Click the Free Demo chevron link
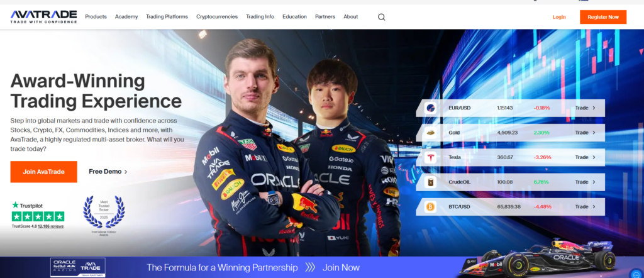644x278 pixels. click(108, 172)
